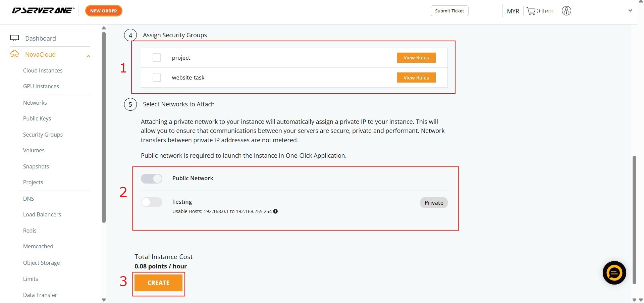Open the user account profile icon
This screenshot has width=644, height=303.
[x=566, y=11]
